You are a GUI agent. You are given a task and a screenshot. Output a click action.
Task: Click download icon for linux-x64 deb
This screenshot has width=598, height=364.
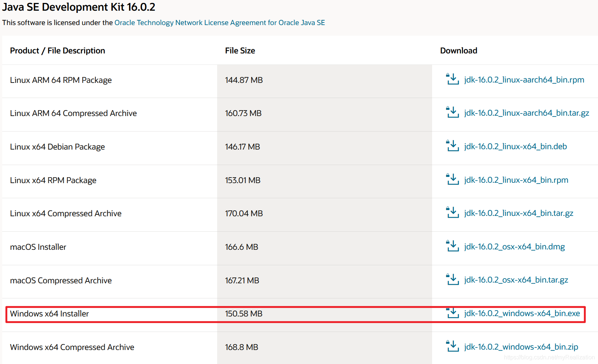[x=452, y=146]
